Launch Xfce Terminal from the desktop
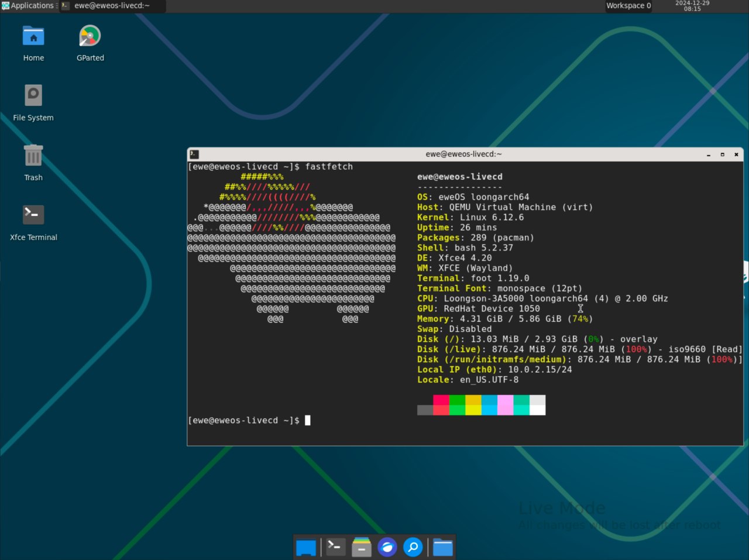This screenshot has width=749, height=560. point(33,214)
